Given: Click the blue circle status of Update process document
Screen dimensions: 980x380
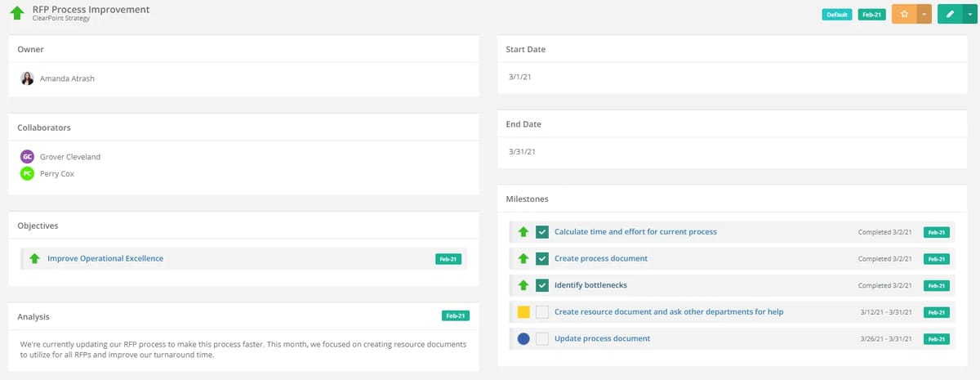Looking at the screenshot, I should pos(523,338).
